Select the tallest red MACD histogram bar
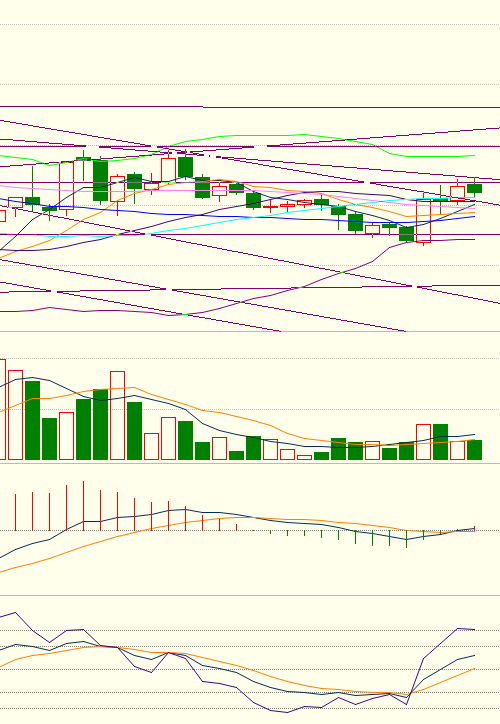 coord(84,506)
